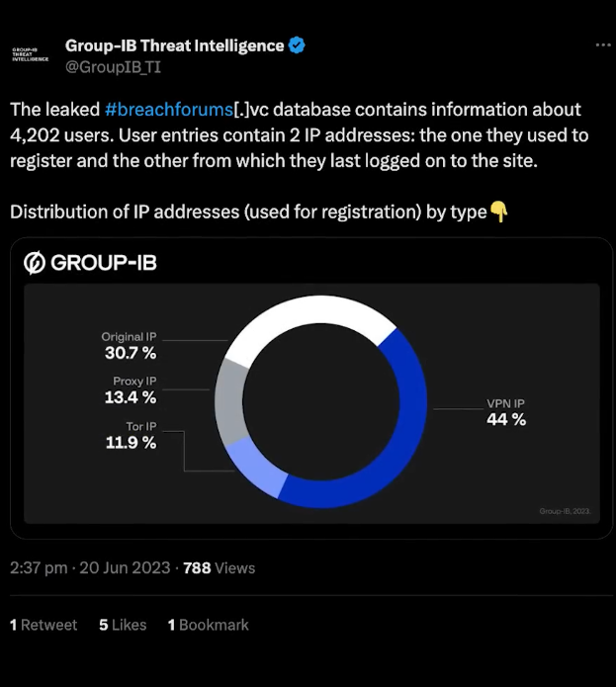616x687 pixels.
Task: Click the @GroupIB_TI handle
Action: pos(113,66)
